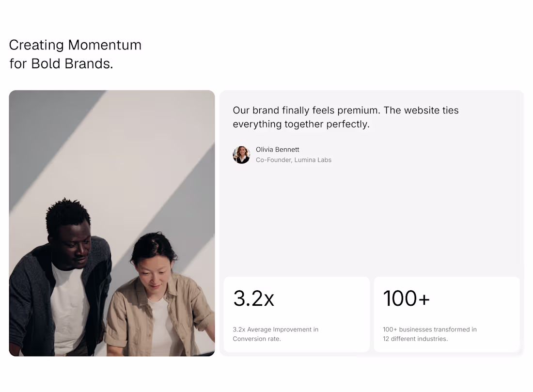This screenshot has width=533, height=392.
Task: Click the large team photo
Action: (x=112, y=223)
